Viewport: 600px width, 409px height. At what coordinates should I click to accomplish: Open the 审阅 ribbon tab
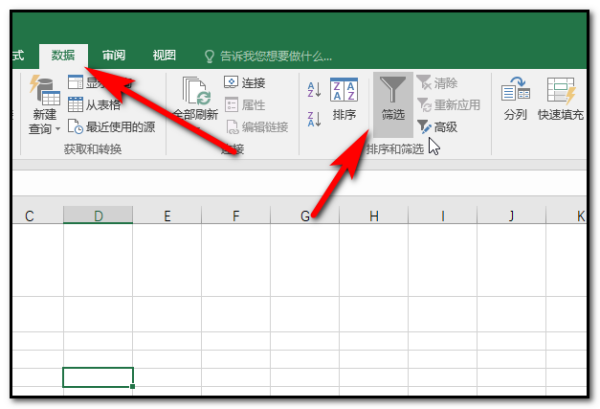[114, 56]
